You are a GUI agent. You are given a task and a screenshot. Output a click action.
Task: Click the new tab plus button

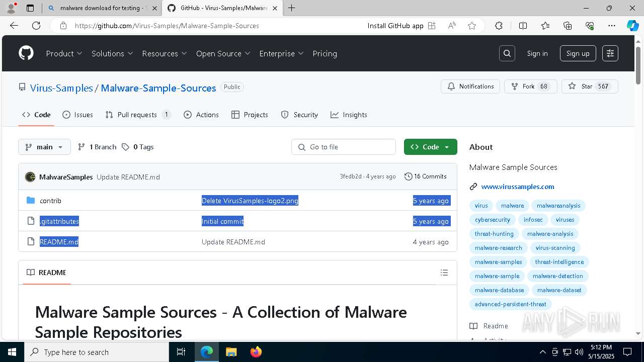291,8
